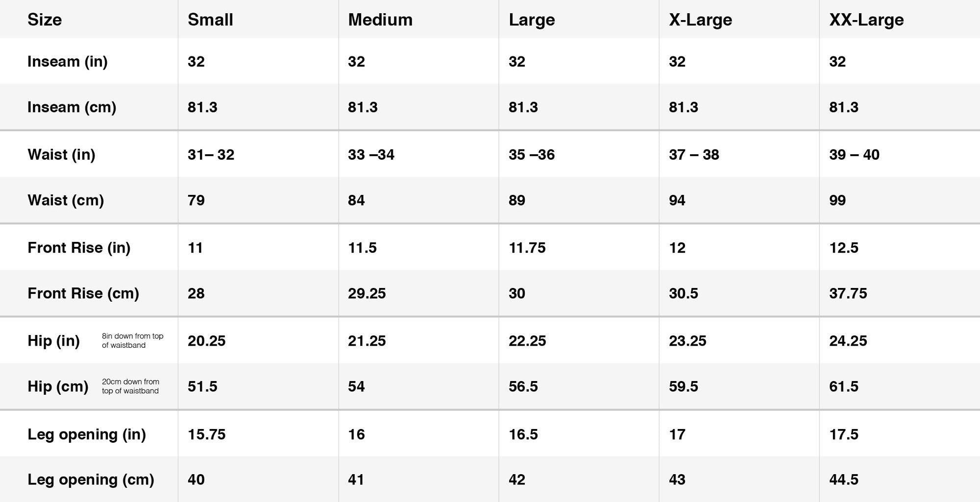Click the 59.5 Hip cm value

[x=683, y=386]
